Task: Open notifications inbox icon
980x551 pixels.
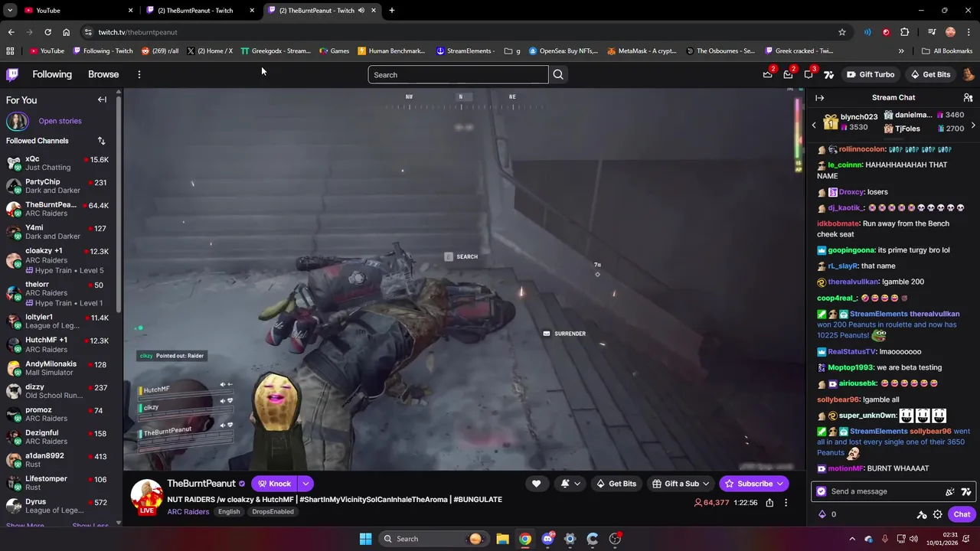Action: click(788, 74)
